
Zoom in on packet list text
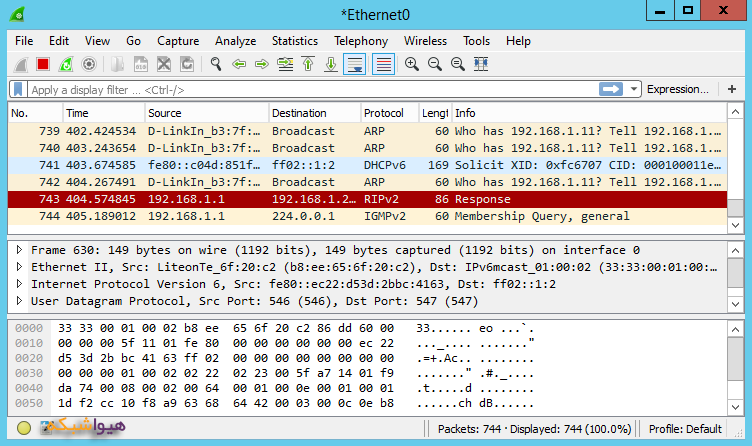click(411, 64)
